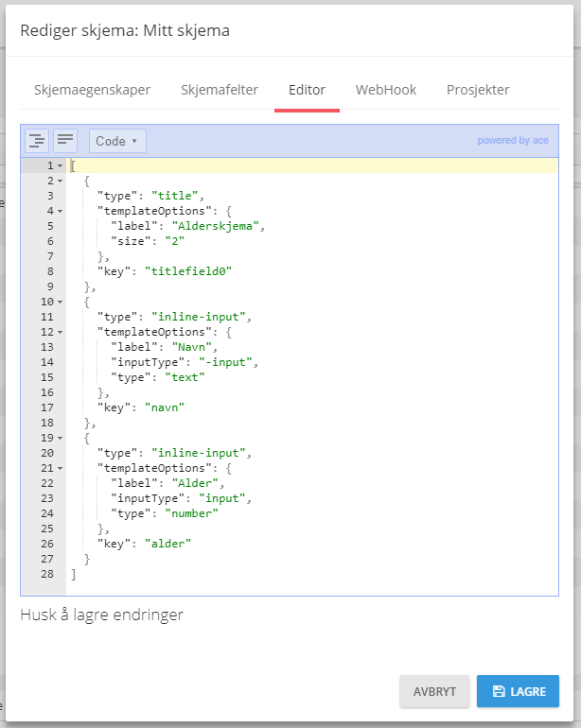The width and height of the screenshot is (581, 728).
Task: Click line number 28 in the gutter
Action: click(47, 574)
